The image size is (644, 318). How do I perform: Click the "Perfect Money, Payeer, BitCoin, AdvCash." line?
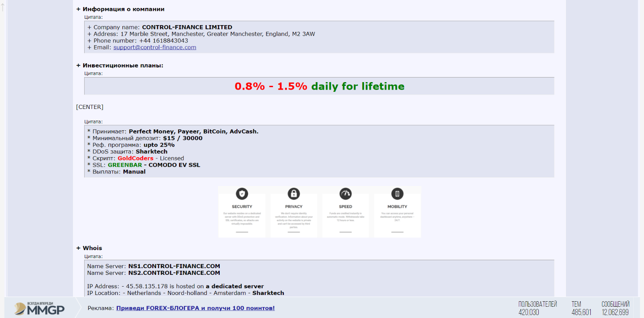coord(194,131)
